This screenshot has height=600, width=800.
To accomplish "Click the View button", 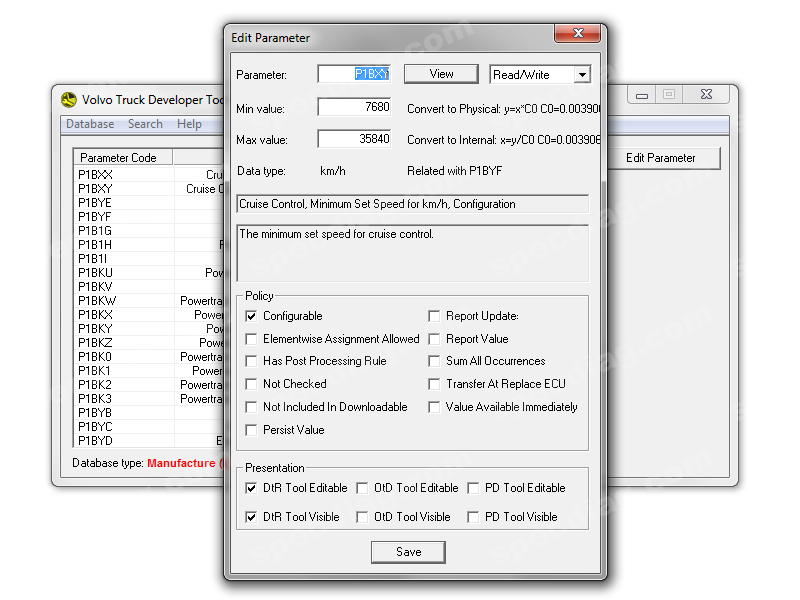I will 441,74.
